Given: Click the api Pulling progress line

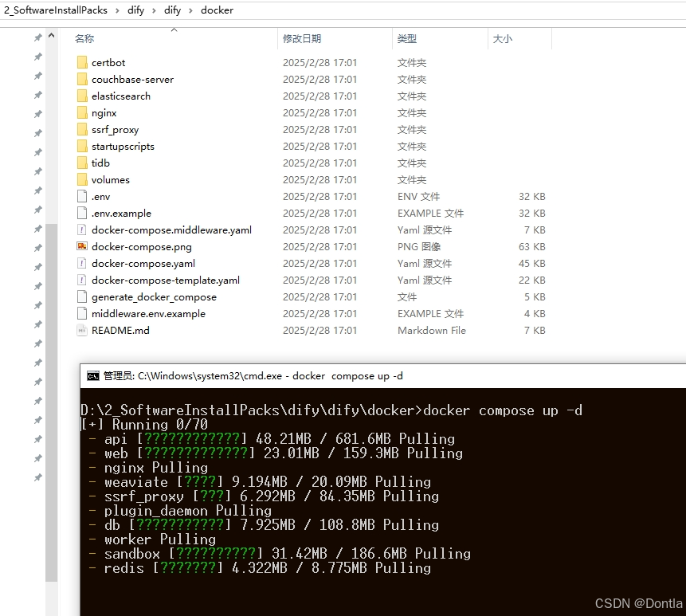Looking at the screenshot, I should pos(272,439).
